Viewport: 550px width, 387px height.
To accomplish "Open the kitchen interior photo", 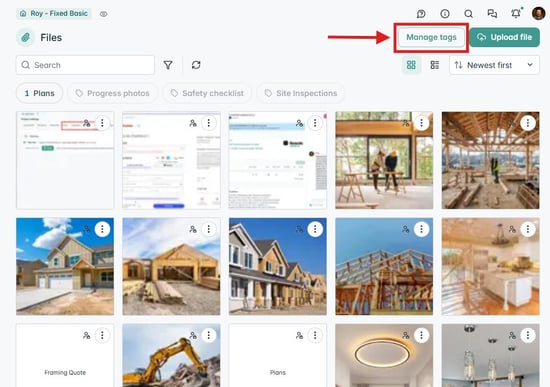I will [x=490, y=266].
